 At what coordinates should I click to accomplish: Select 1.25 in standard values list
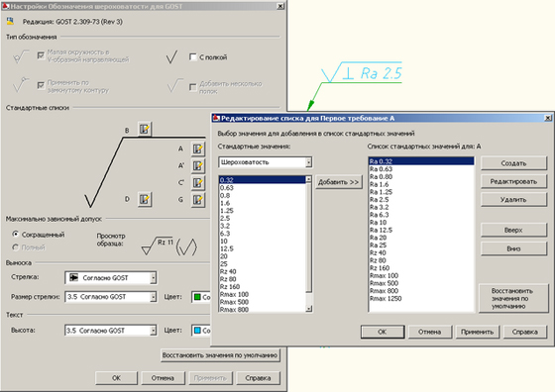[x=262, y=211]
